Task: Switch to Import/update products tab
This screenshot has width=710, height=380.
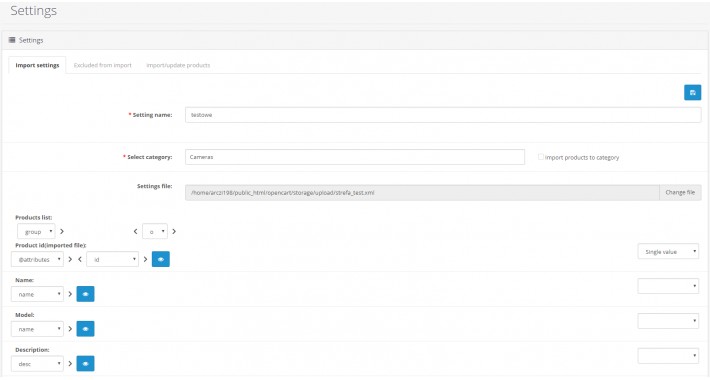Action: point(178,65)
